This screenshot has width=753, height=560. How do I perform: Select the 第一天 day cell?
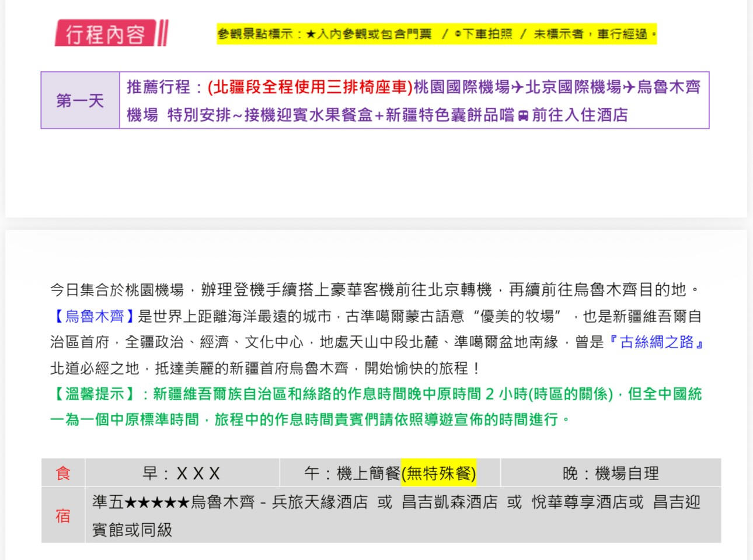click(80, 100)
